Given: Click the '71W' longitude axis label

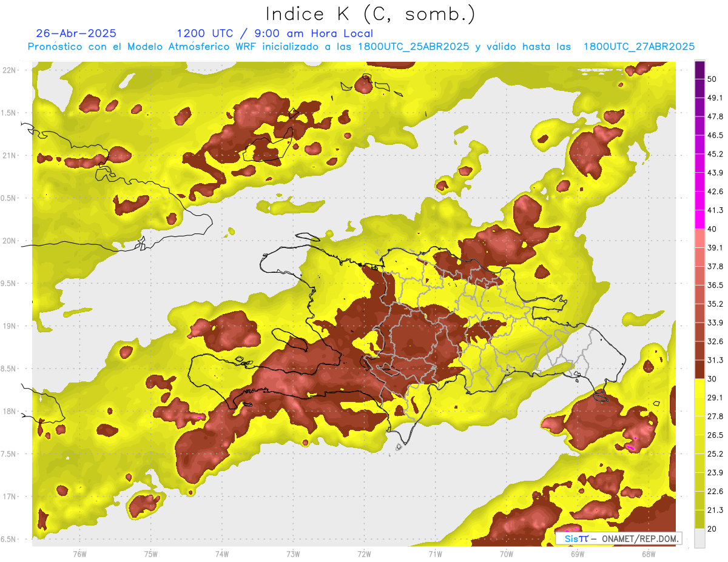Looking at the screenshot, I should click(435, 554).
